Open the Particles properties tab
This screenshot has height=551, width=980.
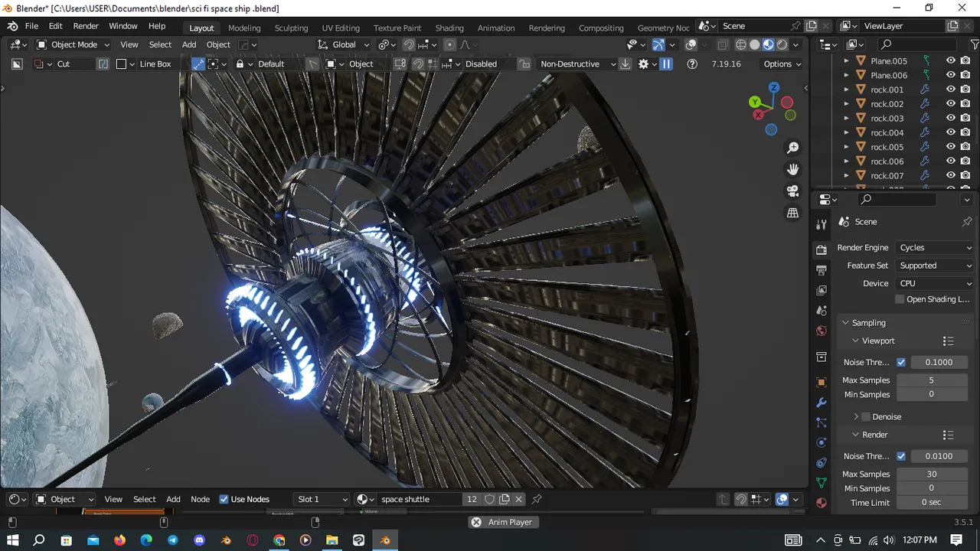click(822, 422)
